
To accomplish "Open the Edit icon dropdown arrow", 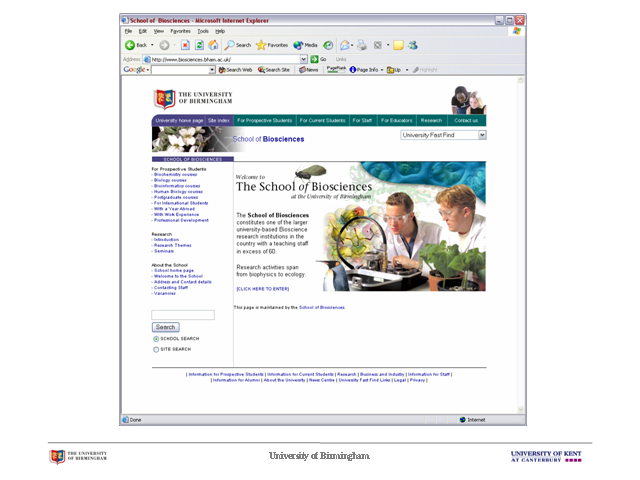I will [x=388, y=45].
